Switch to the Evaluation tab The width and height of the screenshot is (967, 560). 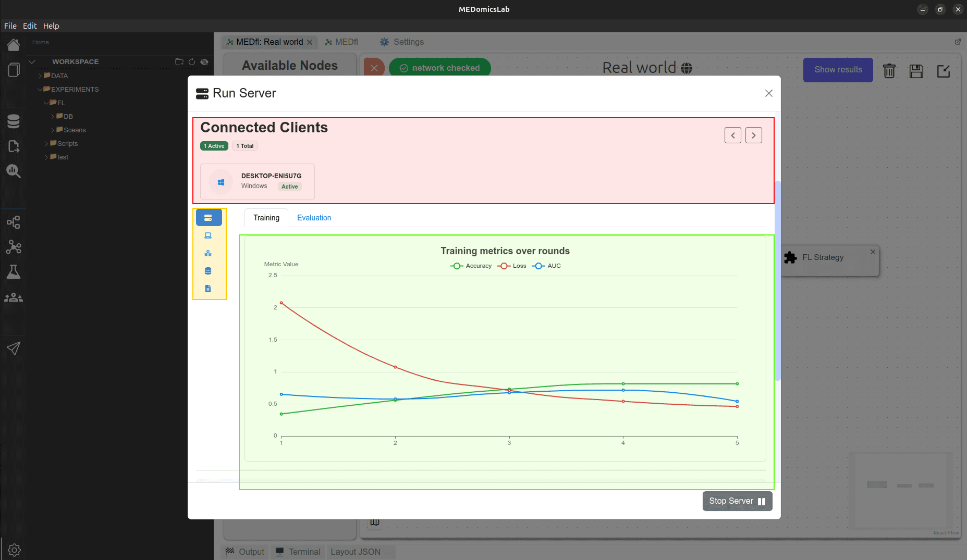(314, 218)
